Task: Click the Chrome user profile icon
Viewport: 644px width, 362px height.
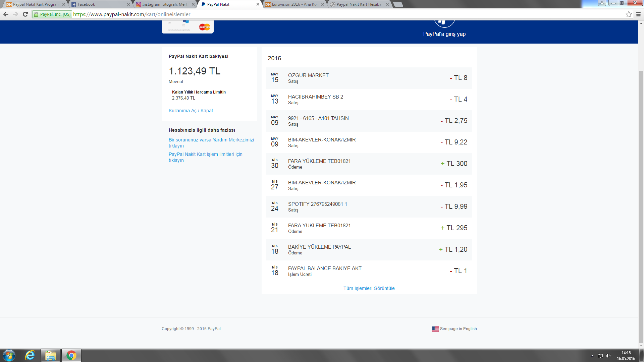Action: click(x=602, y=3)
